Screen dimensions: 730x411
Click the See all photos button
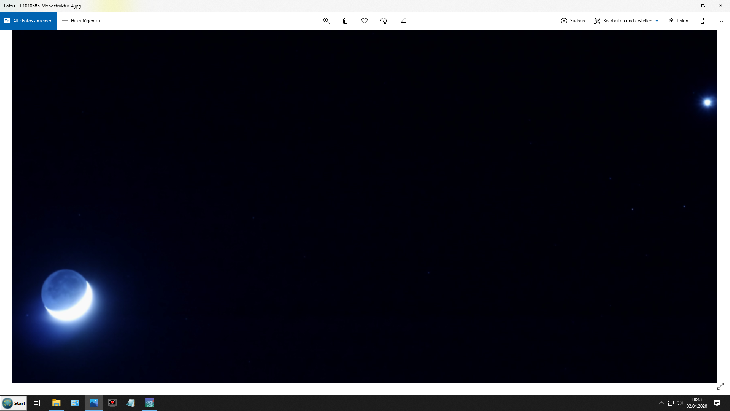pyautogui.click(x=29, y=20)
